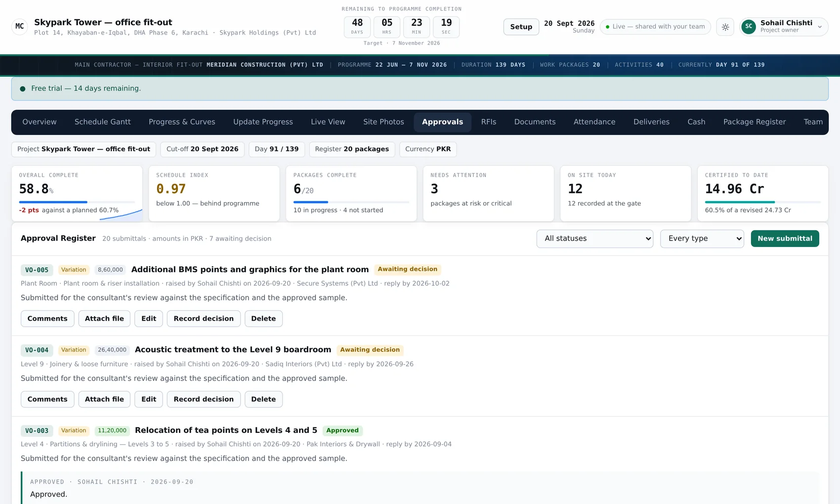Delete the VO-005 BMS points variation
The height and width of the screenshot is (504, 840).
coord(263,319)
